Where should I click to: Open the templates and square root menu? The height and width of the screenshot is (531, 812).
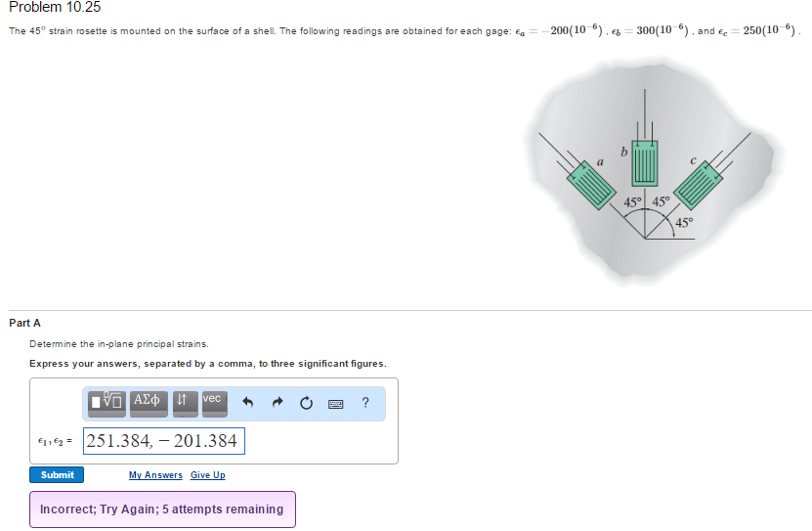107,404
